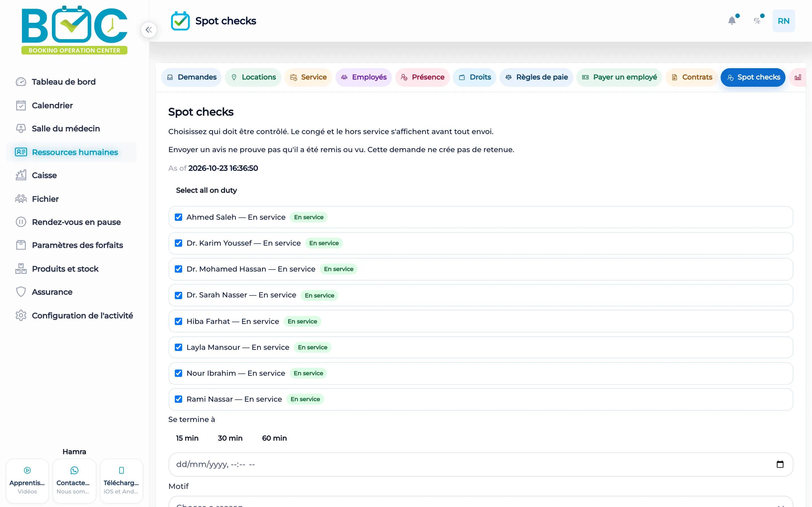
Task: Click Select all on duty
Action: pos(206,190)
